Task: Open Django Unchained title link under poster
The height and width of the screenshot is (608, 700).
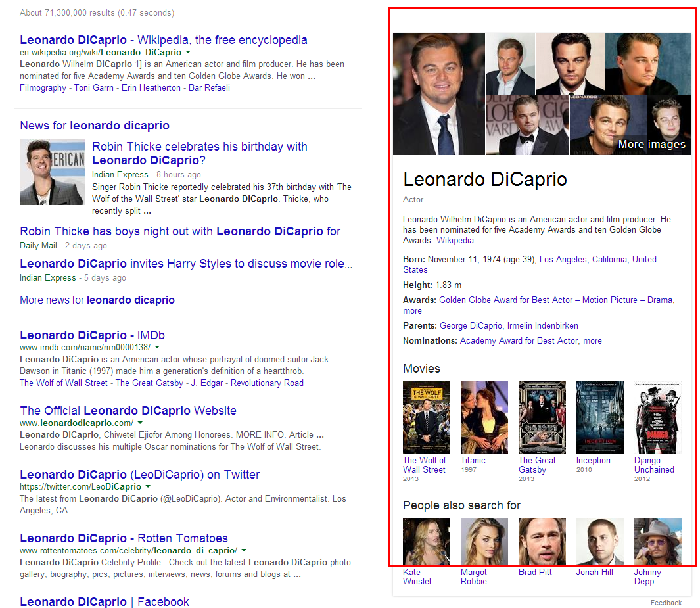Action: [654, 465]
